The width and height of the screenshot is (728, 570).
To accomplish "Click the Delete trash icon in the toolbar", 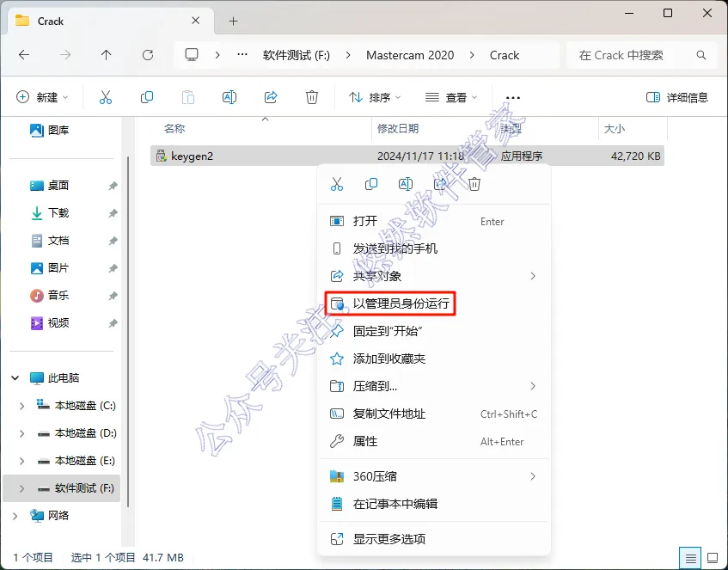I will click(312, 97).
